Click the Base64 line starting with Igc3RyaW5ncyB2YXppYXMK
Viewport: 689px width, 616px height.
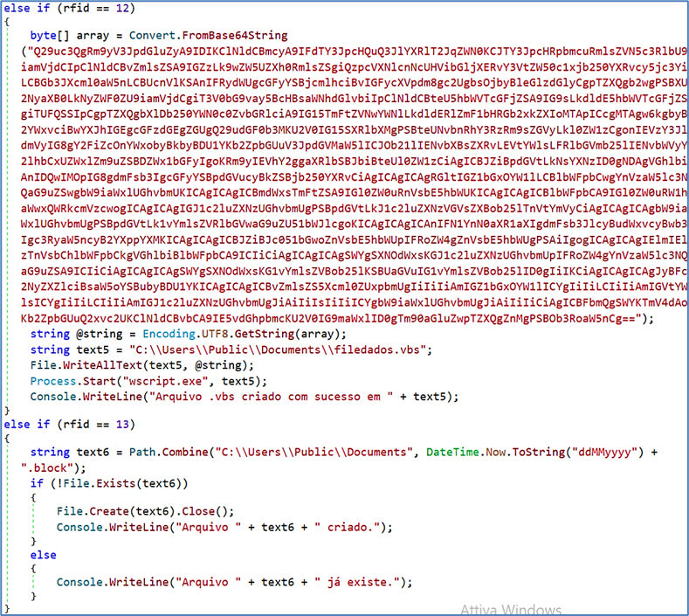coord(354,240)
